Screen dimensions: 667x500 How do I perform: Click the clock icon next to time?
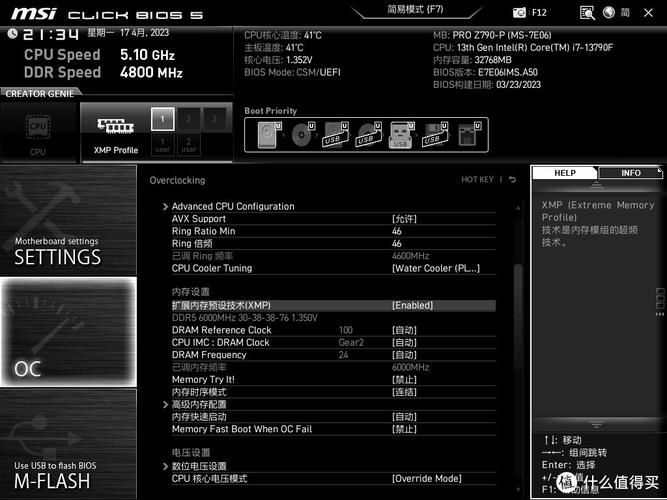tap(12, 33)
